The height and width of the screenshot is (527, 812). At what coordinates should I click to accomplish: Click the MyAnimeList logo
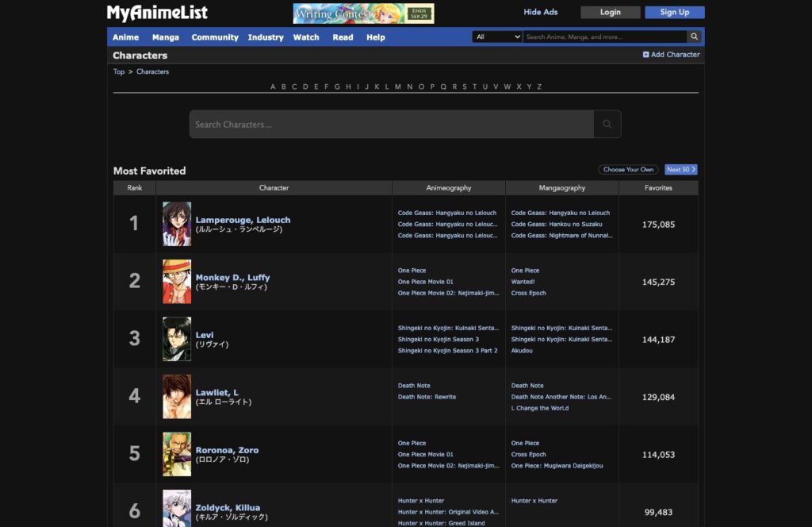click(x=157, y=13)
